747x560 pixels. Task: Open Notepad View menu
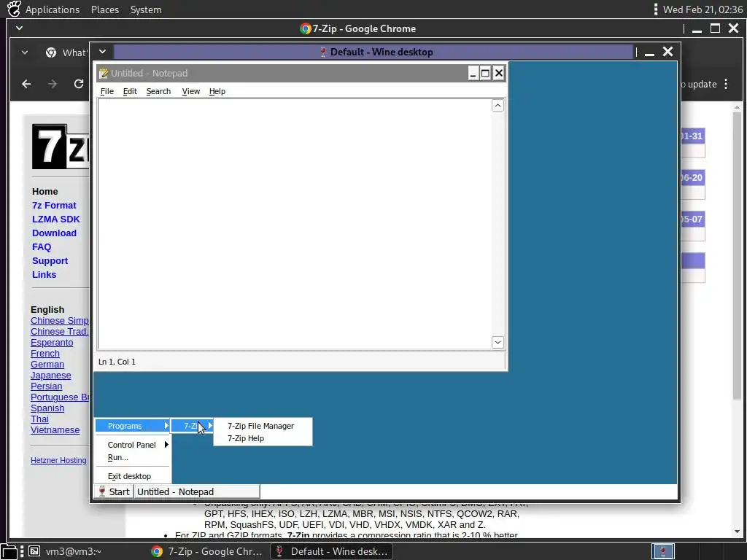pos(191,91)
